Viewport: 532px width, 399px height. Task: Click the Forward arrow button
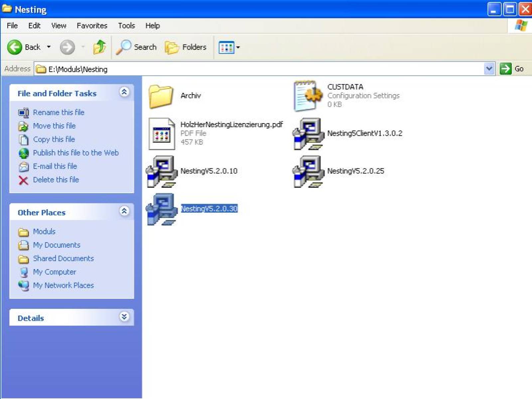coord(67,47)
